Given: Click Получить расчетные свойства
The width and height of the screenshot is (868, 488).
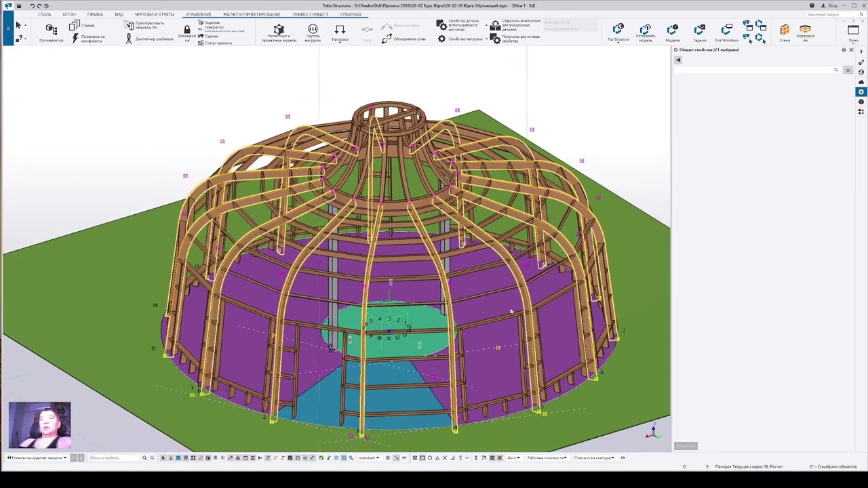Looking at the screenshot, I should coord(515,39).
